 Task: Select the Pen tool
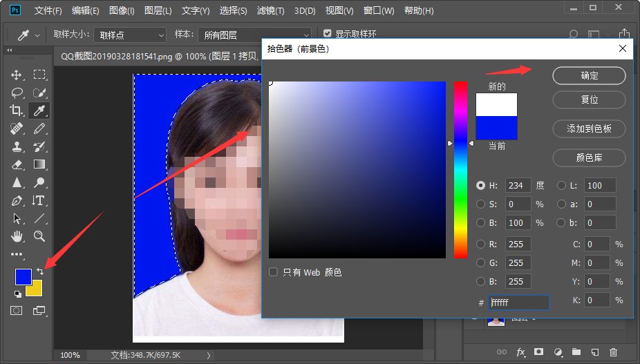[x=17, y=200]
